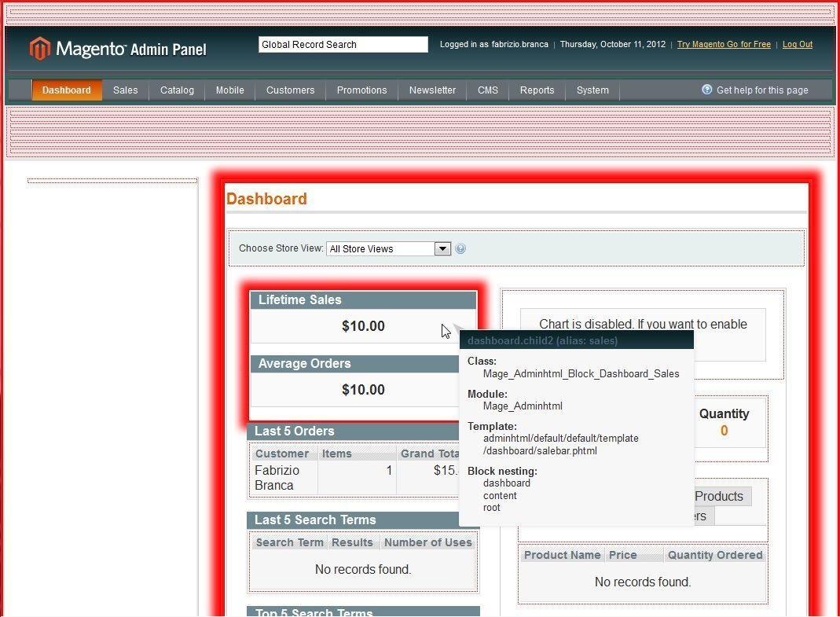Click the Logged in as fabrizio.branca text

[x=494, y=45]
